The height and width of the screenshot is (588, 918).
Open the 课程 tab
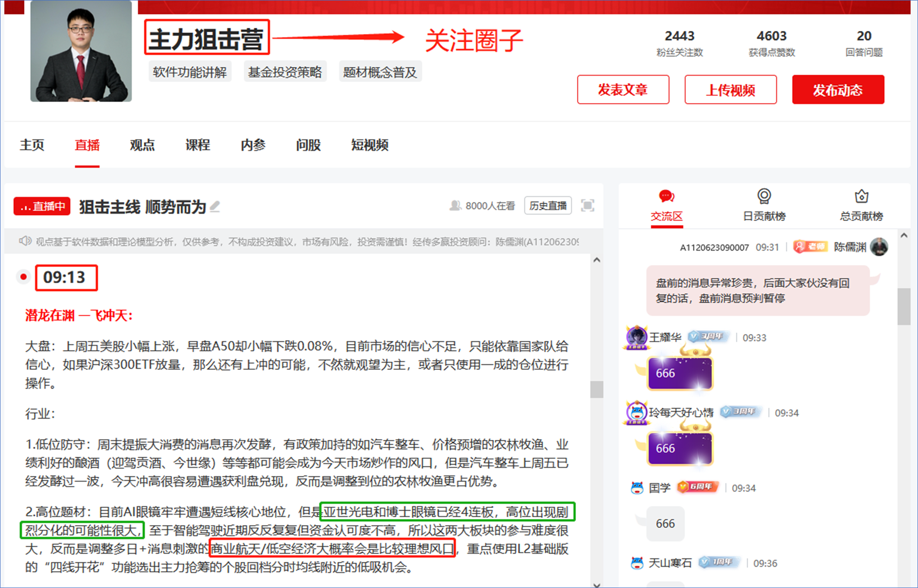pyautogui.click(x=198, y=145)
